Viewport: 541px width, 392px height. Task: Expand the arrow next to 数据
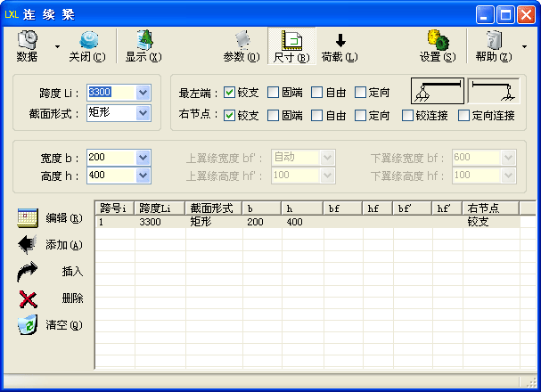pyautogui.click(x=57, y=46)
